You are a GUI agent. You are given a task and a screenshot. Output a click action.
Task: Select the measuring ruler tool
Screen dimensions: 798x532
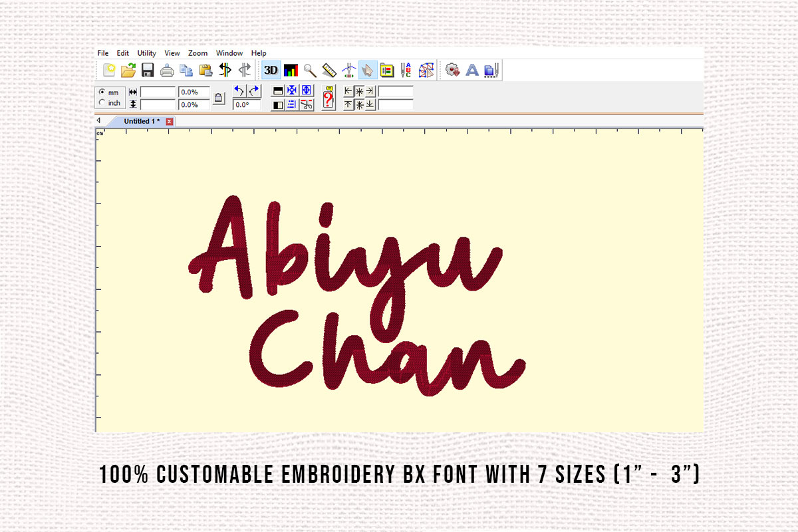click(x=328, y=69)
